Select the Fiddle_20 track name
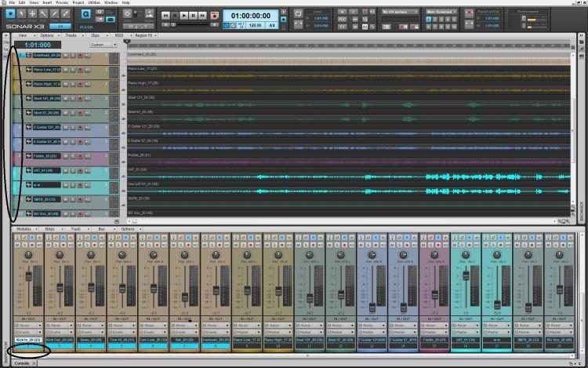This screenshot has height=368, width=588. click(x=46, y=156)
